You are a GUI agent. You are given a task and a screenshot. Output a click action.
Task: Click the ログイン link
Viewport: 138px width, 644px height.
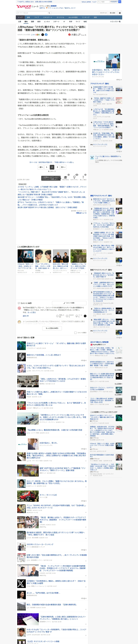[42, 8]
